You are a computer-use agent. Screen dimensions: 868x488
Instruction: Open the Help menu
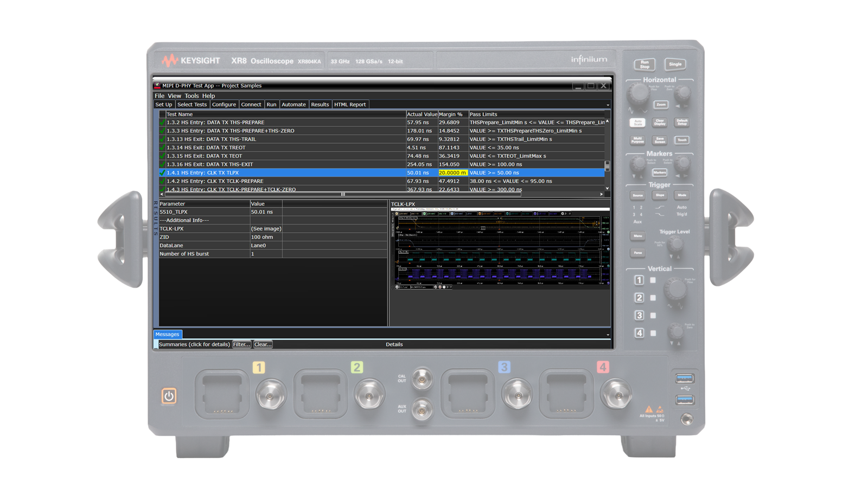point(208,96)
